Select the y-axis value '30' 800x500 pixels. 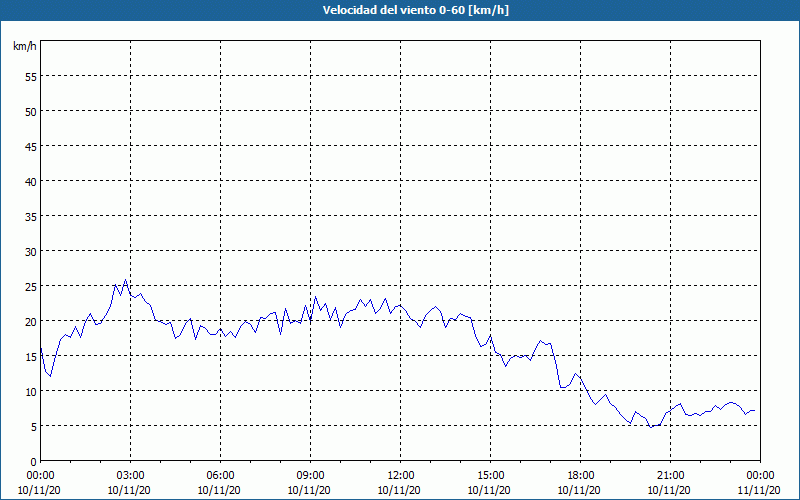click(x=31, y=252)
